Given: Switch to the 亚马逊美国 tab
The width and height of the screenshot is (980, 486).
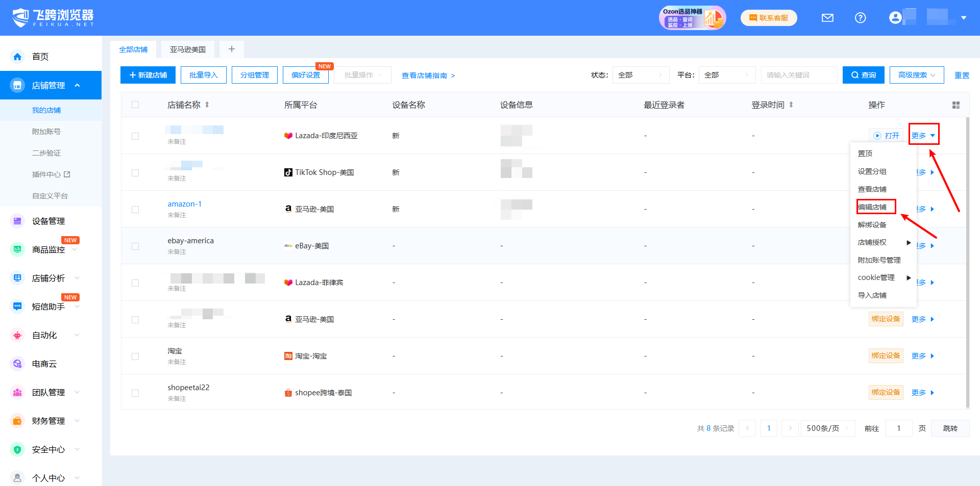Looking at the screenshot, I should 188,49.
